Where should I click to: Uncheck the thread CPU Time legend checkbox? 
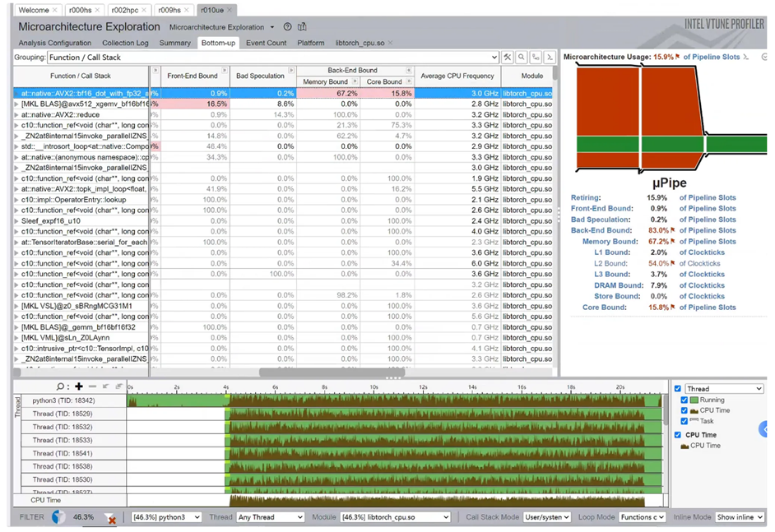[684, 410]
